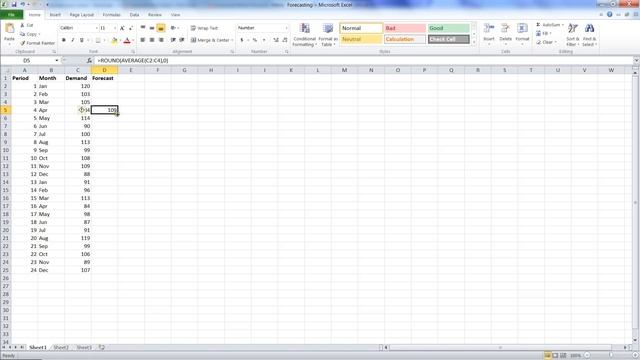Image resolution: width=640 pixels, height=360 pixels.
Task: Switch to the Data tab
Action: pos(134,15)
